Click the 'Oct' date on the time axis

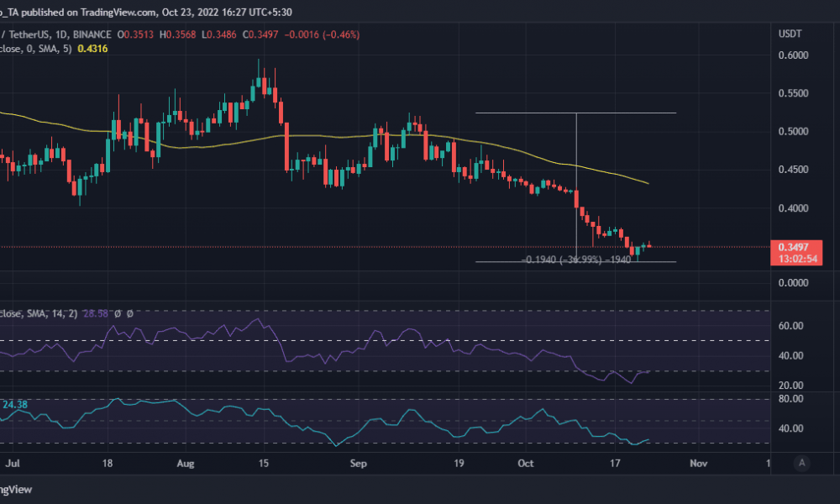point(526,464)
